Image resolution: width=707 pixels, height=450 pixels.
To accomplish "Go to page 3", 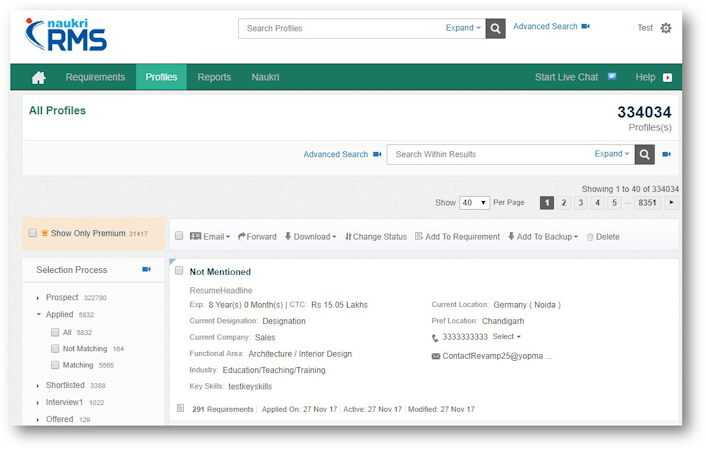I will pos(581,203).
